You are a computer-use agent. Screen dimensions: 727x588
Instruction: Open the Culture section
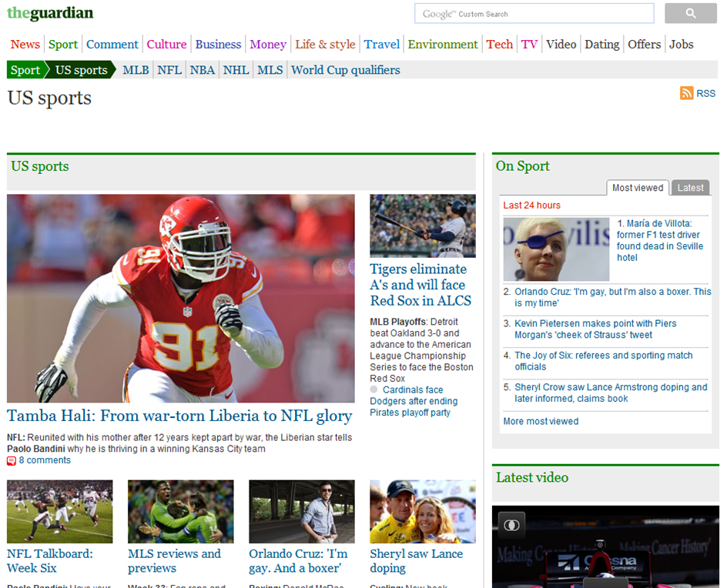166,45
